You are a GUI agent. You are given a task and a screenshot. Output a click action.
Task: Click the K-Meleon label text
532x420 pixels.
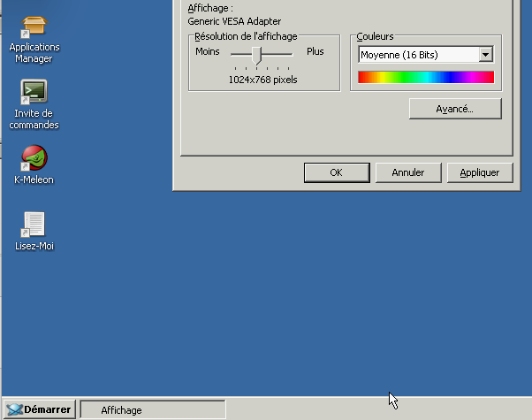tap(34, 179)
